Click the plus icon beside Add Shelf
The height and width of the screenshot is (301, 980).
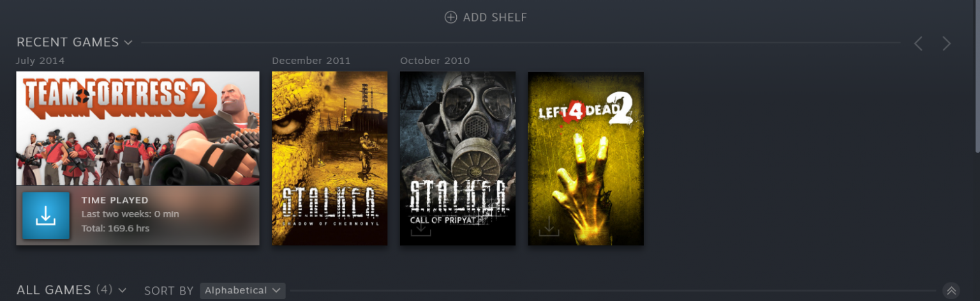pyautogui.click(x=451, y=17)
